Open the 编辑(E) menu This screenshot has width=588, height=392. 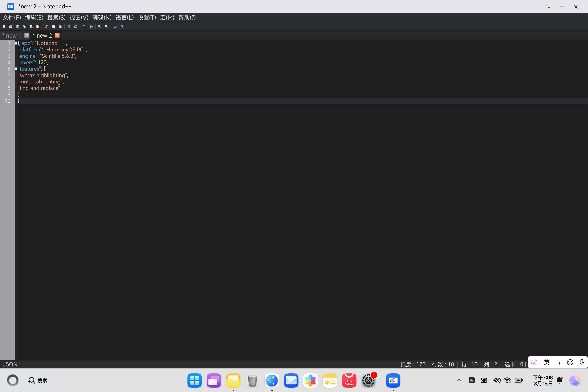tap(34, 18)
